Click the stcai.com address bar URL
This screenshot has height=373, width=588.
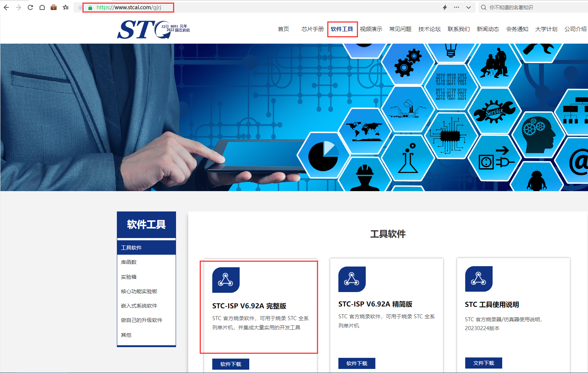[x=129, y=7]
